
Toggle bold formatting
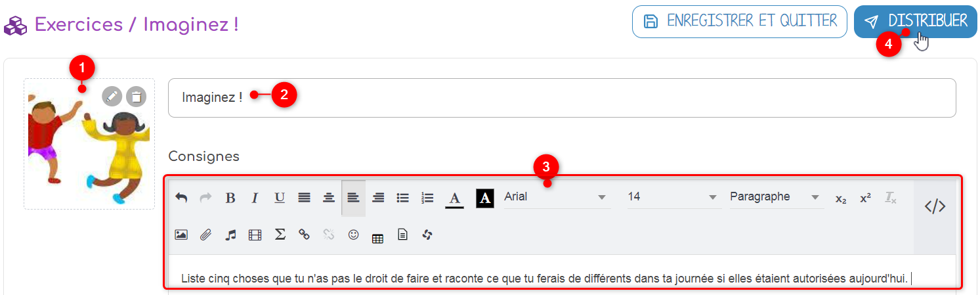230,198
